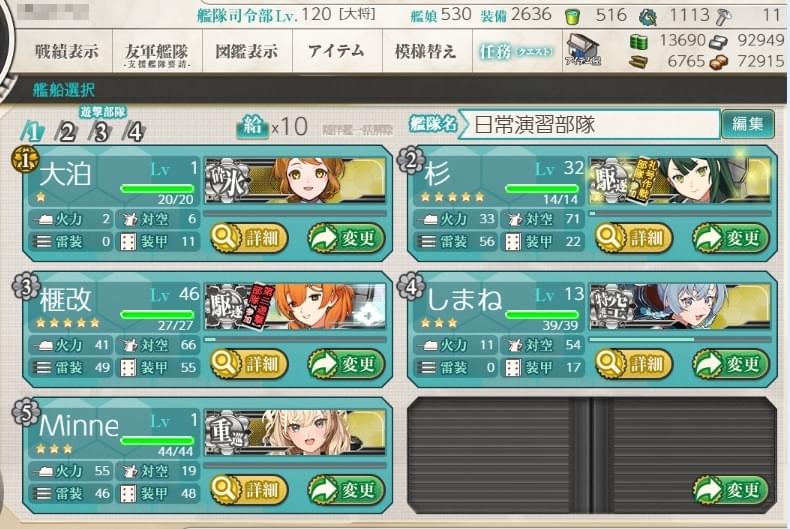Open 図鑑表示 encyclopedia menu

coord(247,51)
